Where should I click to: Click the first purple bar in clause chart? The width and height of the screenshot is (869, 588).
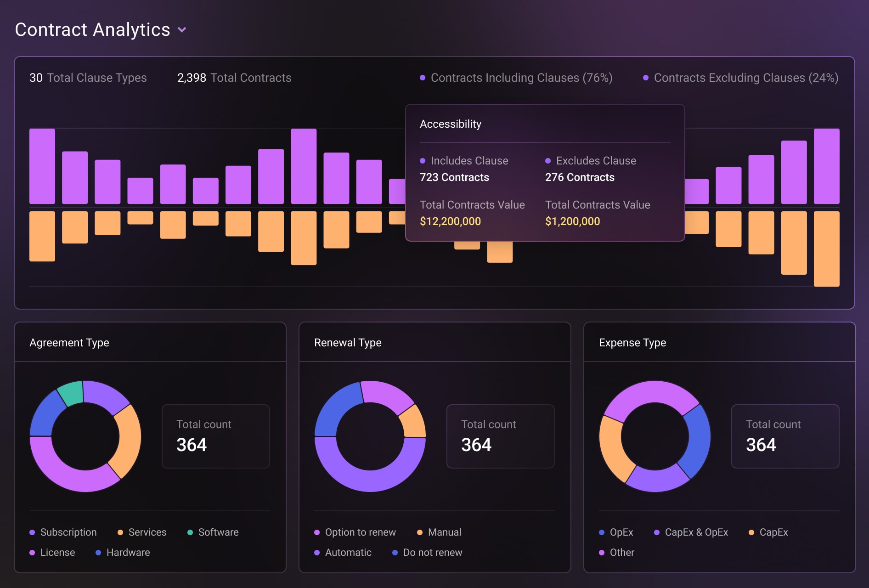[42, 166]
